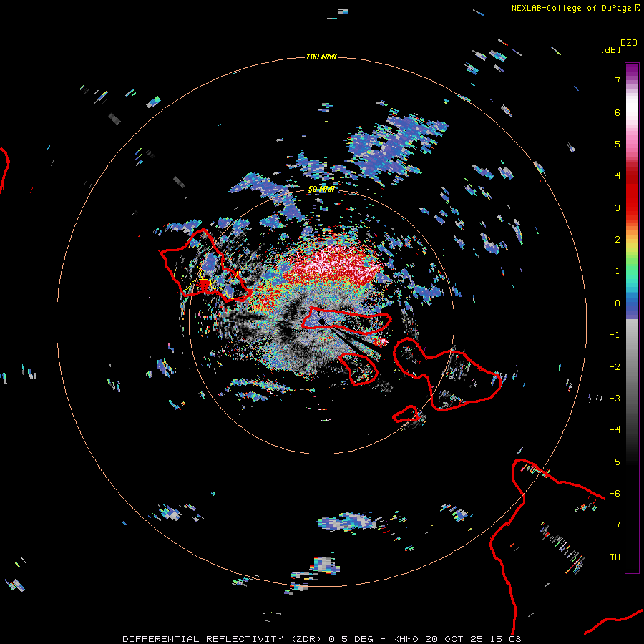Click the -3 value on the color scale

pyautogui.click(x=615, y=399)
